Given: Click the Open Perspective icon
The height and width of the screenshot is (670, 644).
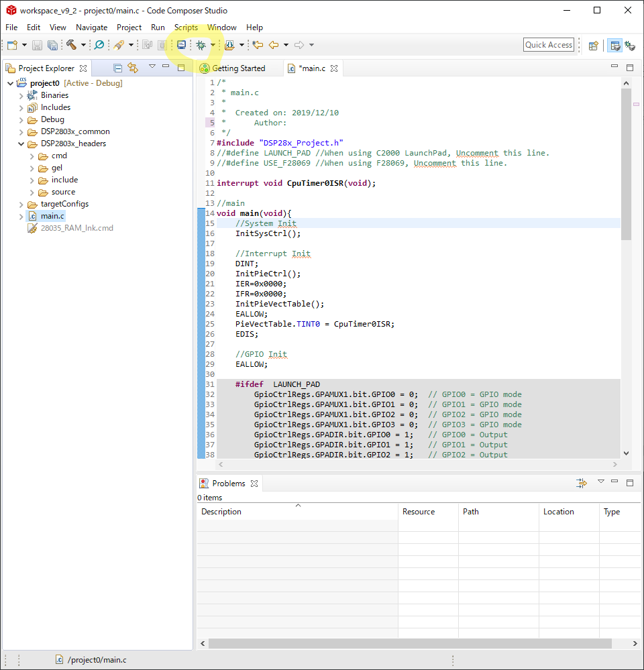Looking at the screenshot, I should pos(593,46).
